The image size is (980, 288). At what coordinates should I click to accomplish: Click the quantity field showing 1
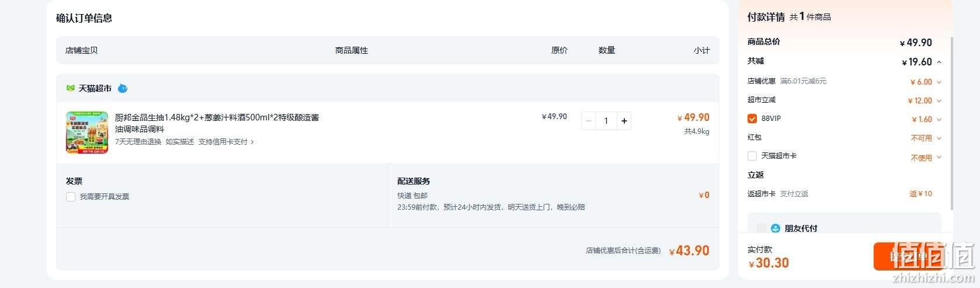(x=606, y=121)
